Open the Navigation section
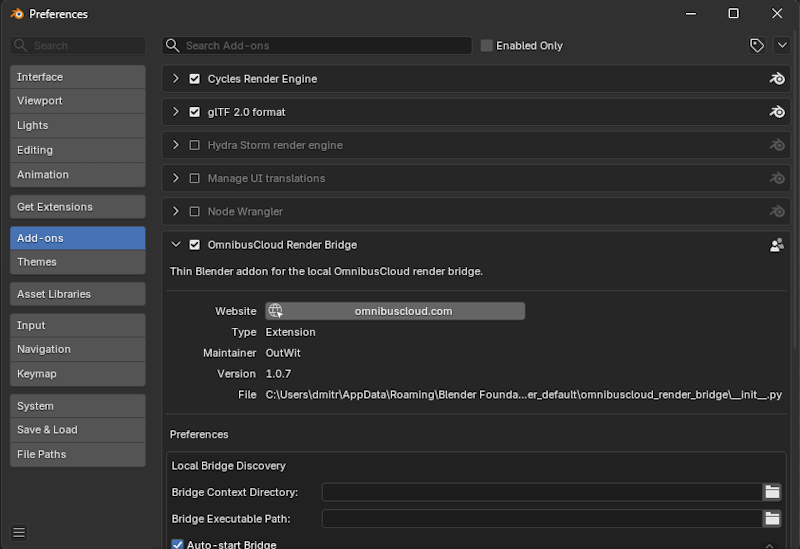The width and height of the screenshot is (800, 549). (78, 350)
